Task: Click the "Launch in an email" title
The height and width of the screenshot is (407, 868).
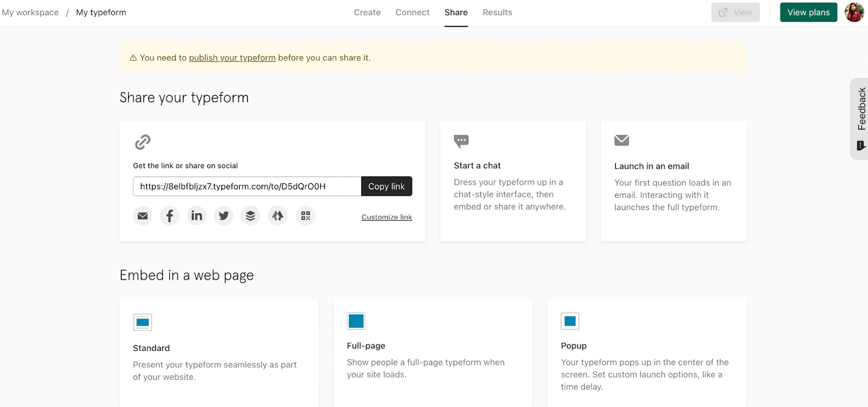Action: (x=652, y=166)
